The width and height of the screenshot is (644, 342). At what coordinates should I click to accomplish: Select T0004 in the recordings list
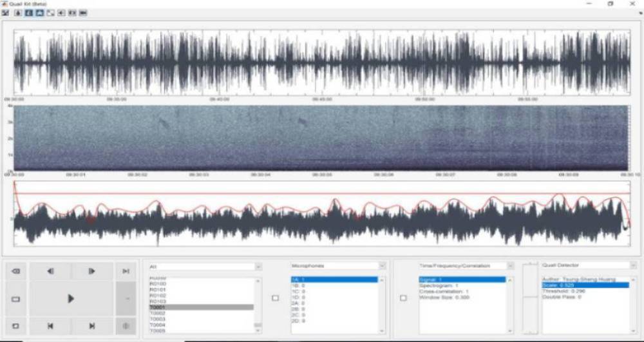201,325
